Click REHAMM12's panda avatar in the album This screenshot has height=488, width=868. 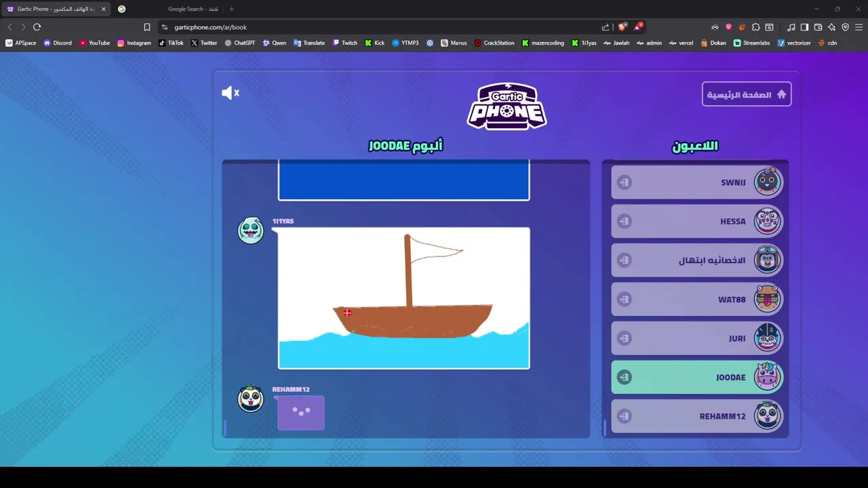click(250, 399)
